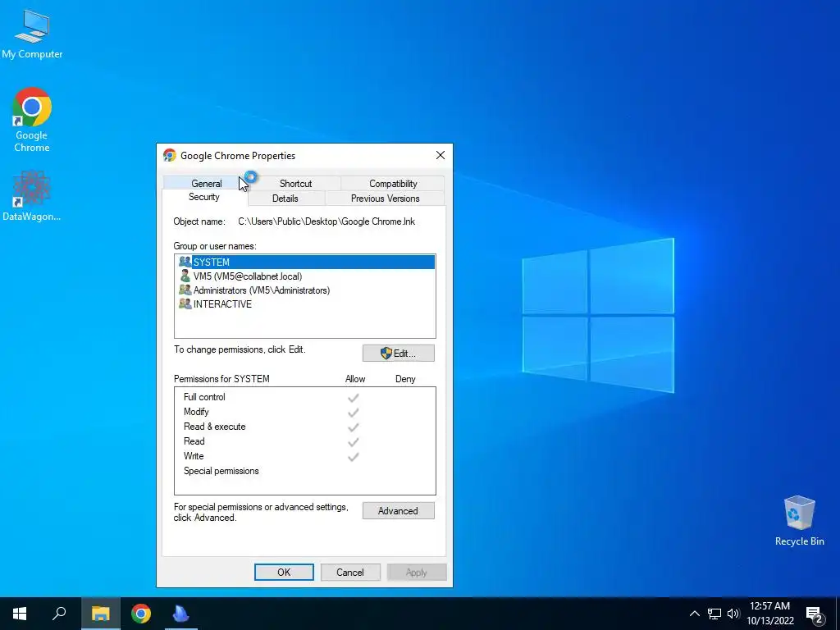This screenshot has width=840, height=630.
Task: Confirm with the OK button
Action: 284,572
